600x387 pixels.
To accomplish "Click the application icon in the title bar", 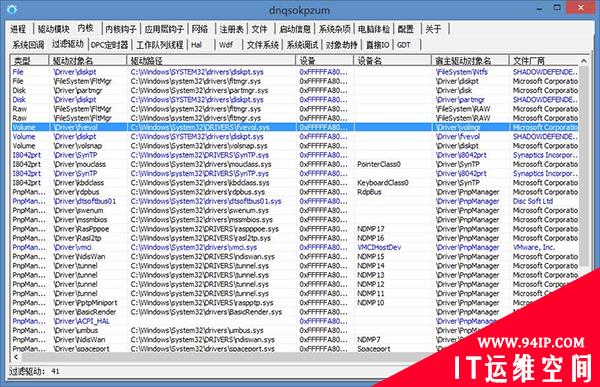I will pos(12,9).
